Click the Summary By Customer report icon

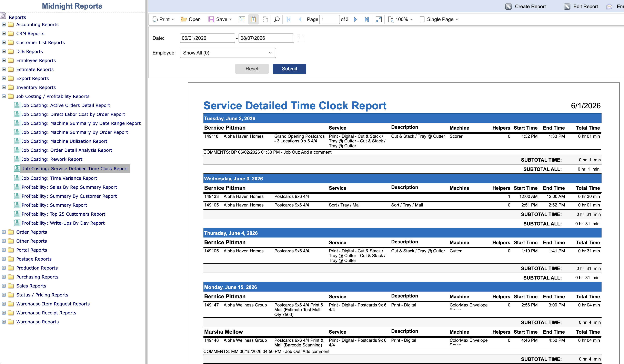17,196
